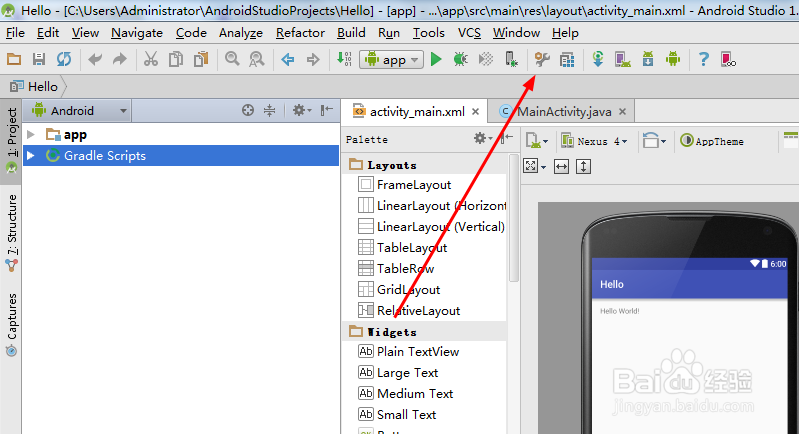The image size is (799, 434).
Task: Click the Make Project icon
Action: [x=344, y=59]
